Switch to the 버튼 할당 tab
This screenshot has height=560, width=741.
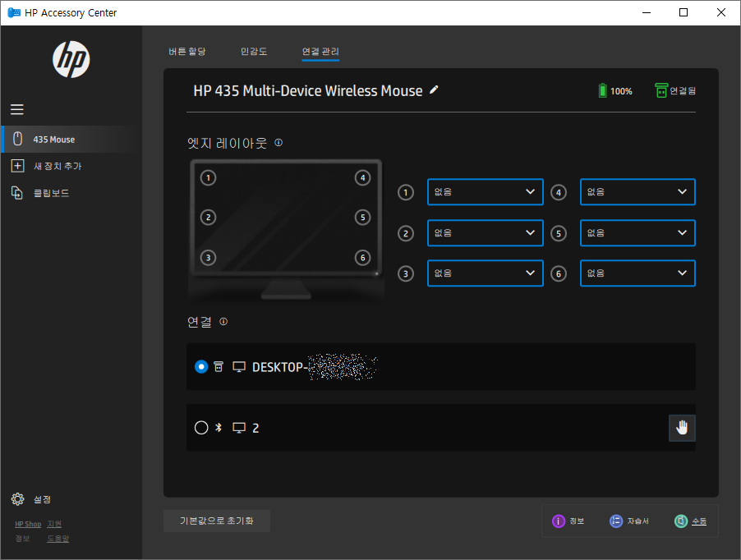point(187,52)
